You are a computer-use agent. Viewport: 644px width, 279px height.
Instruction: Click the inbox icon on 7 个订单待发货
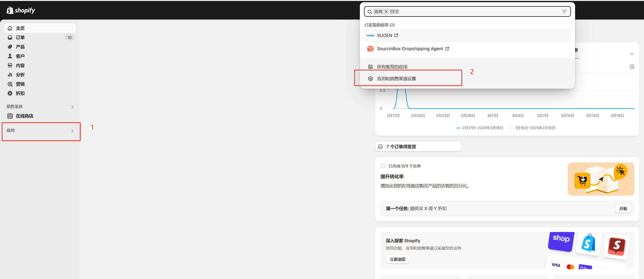(381, 147)
